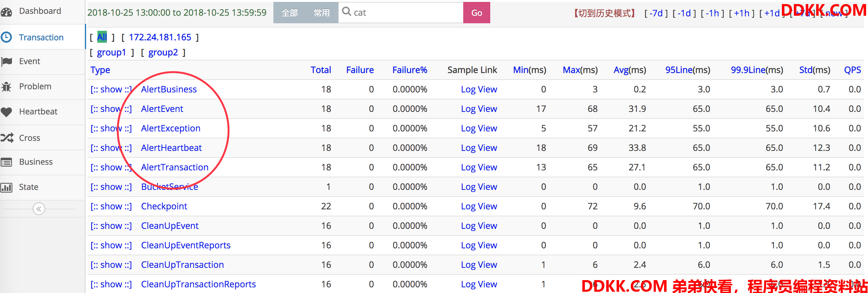Viewport: 868px width, 293px height.
Task: Open the Problem menu item
Action: click(x=35, y=86)
